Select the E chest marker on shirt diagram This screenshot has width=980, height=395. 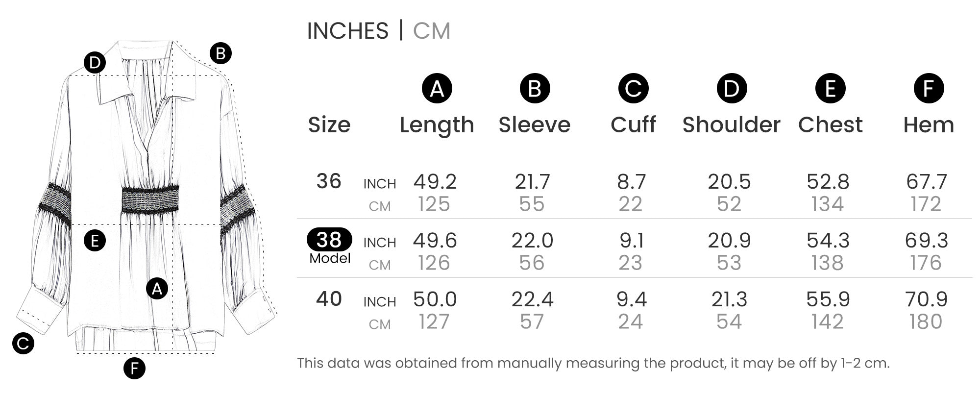coord(95,241)
